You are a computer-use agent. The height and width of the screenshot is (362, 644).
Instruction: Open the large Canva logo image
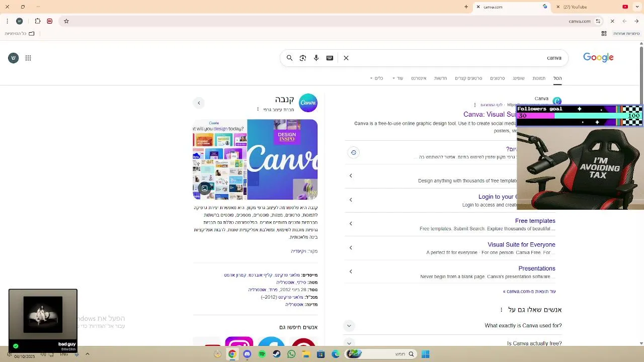282,159
